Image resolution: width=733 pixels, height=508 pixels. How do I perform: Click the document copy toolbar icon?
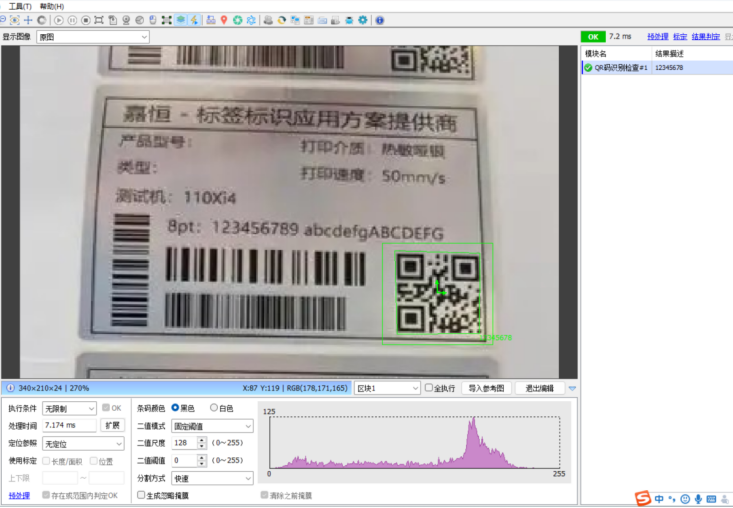(112, 20)
